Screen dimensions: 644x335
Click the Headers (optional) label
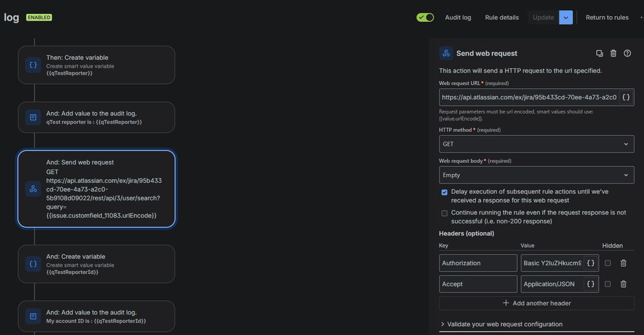coord(466,234)
